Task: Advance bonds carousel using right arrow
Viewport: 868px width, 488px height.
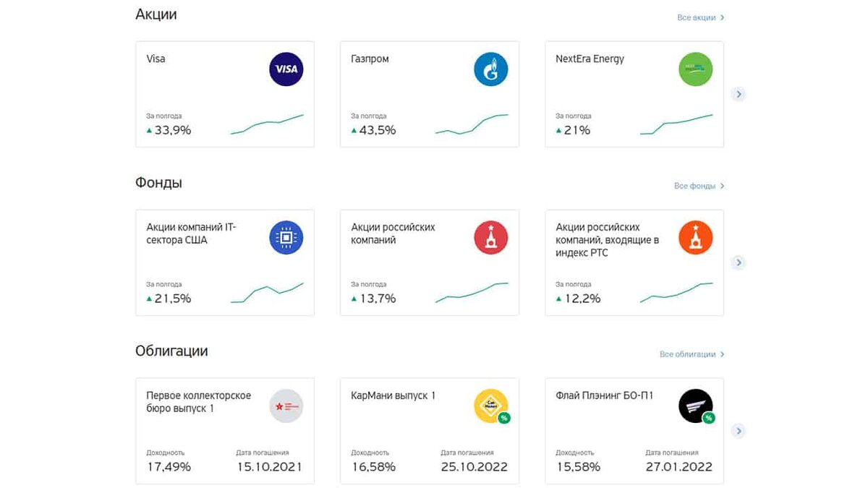Action: click(x=738, y=431)
